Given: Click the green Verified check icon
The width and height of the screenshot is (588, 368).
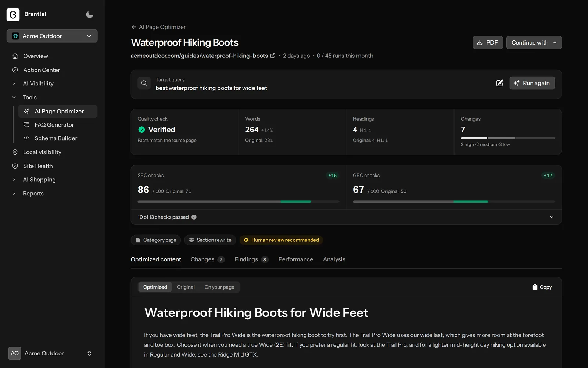Looking at the screenshot, I should tap(141, 130).
